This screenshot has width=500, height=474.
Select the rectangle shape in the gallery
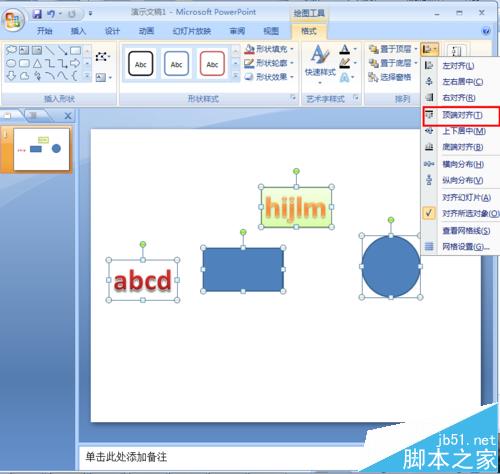pos(75,50)
